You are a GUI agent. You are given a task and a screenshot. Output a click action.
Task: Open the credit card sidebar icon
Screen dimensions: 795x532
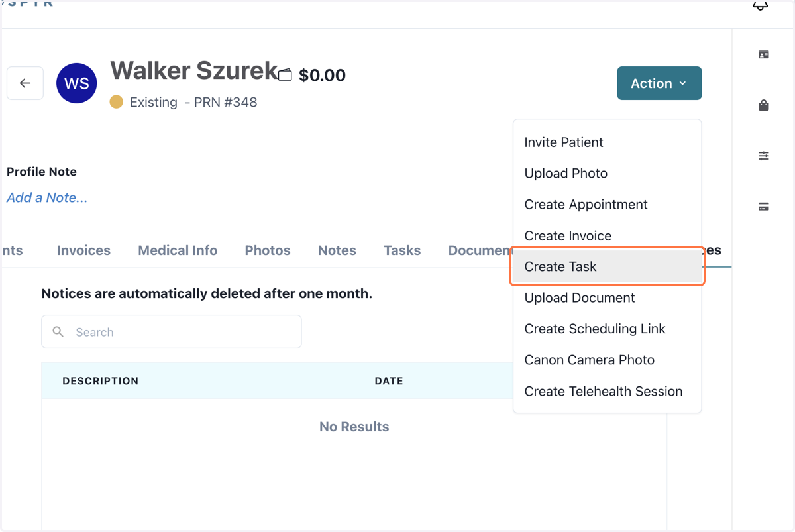[764, 207]
